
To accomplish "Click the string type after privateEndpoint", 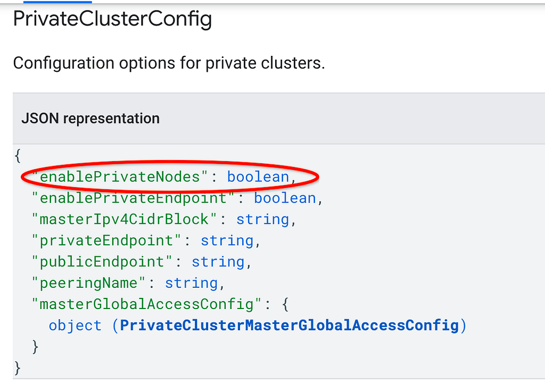I will tap(227, 240).
